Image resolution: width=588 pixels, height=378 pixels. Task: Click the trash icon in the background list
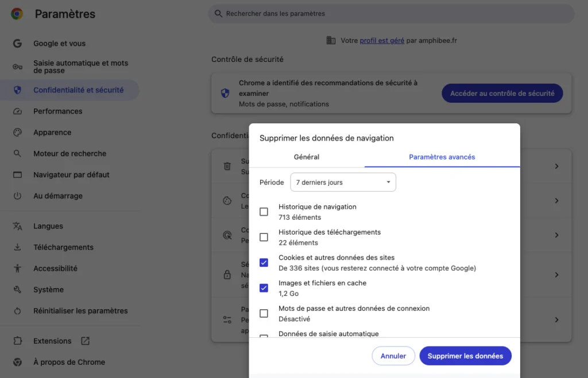[x=227, y=166]
